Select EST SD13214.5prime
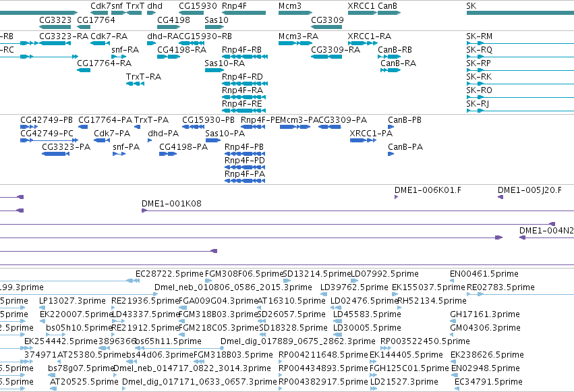Image resolution: width=574 pixels, height=392 pixels. click(317, 274)
